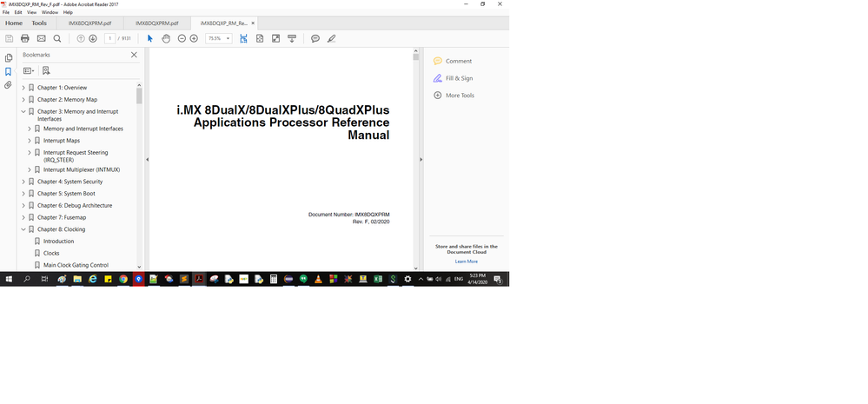Click the page number input field

coord(109,38)
